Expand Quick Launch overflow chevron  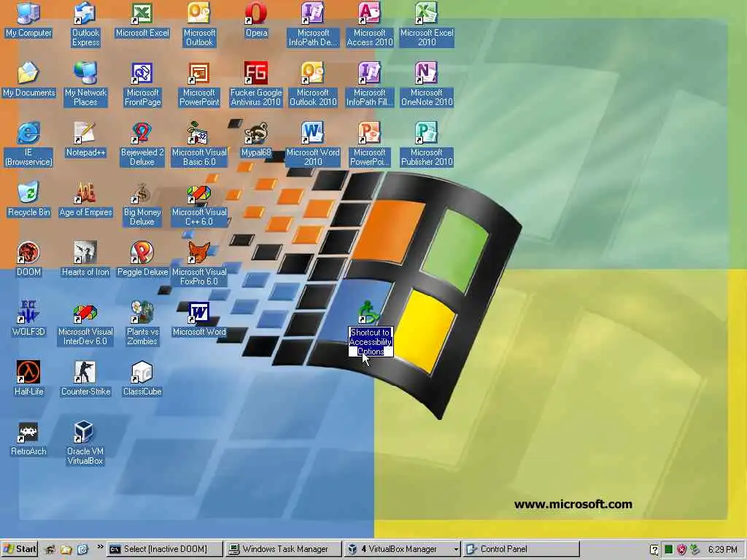pos(100,547)
